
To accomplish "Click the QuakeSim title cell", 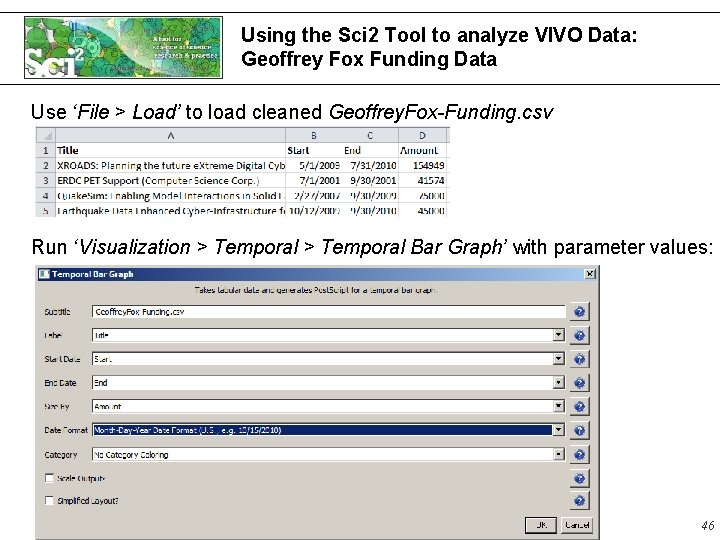I will (170, 196).
